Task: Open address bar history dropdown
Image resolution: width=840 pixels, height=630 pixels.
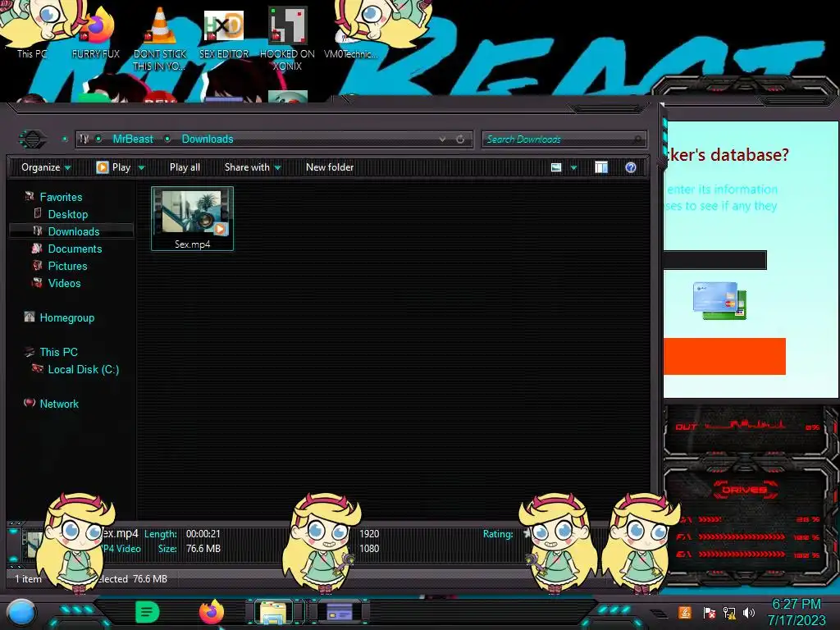Action: coord(442,139)
